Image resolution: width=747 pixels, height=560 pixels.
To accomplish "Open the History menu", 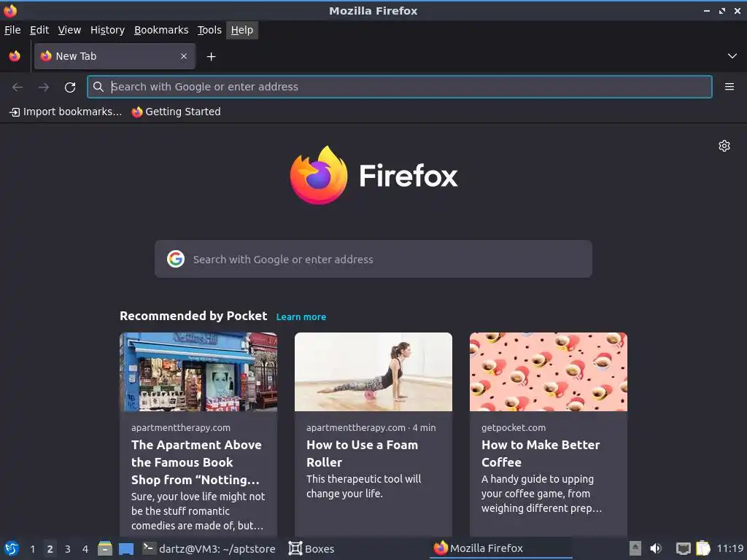I will [x=107, y=30].
